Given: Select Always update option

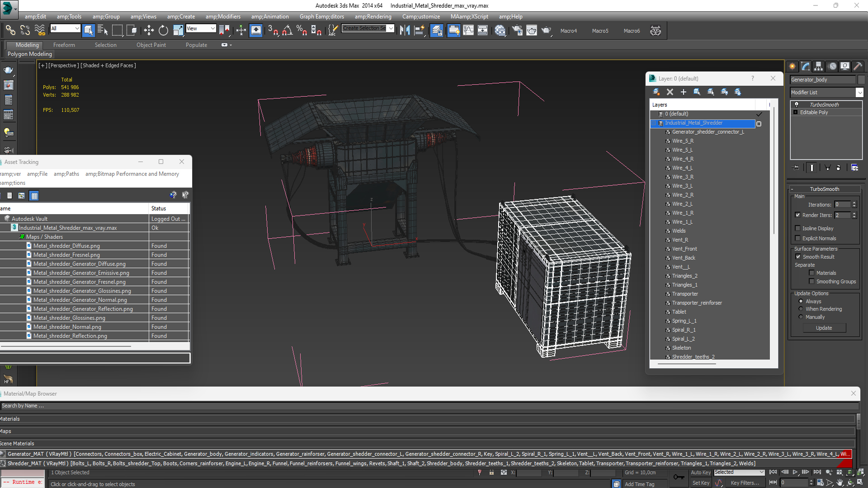Looking at the screenshot, I should (801, 301).
